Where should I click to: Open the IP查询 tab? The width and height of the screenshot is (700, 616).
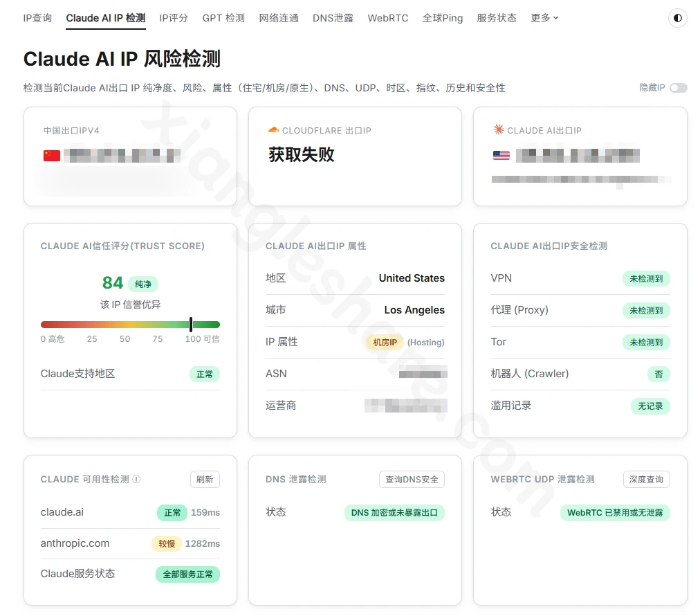click(37, 18)
